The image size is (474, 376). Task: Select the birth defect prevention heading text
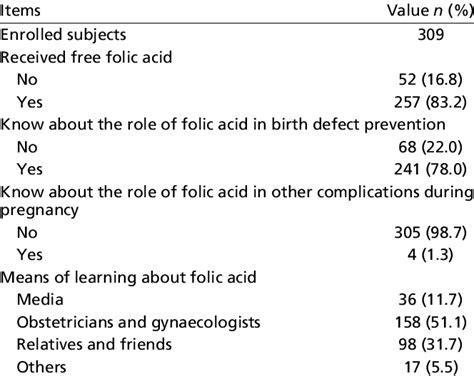(223, 125)
